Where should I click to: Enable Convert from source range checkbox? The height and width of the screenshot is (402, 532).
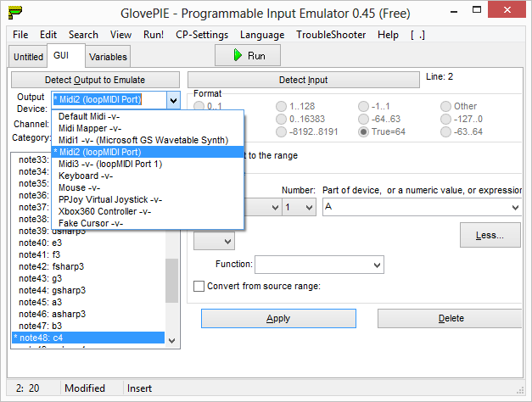[199, 286]
